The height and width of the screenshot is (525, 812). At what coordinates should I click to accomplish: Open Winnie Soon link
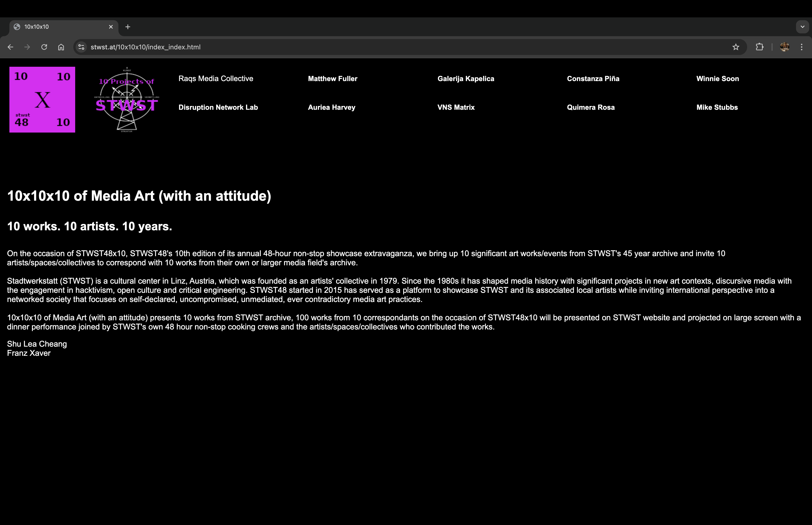pos(718,78)
